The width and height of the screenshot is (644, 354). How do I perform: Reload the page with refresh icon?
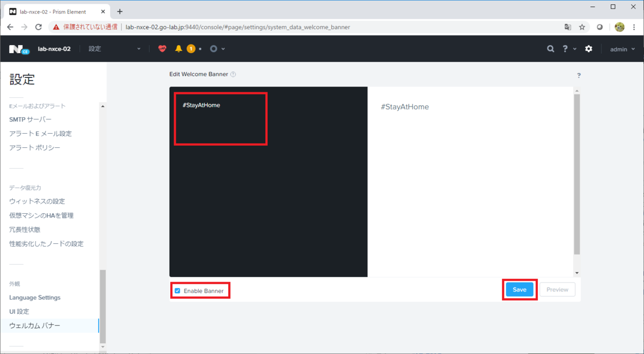pyautogui.click(x=38, y=27)
